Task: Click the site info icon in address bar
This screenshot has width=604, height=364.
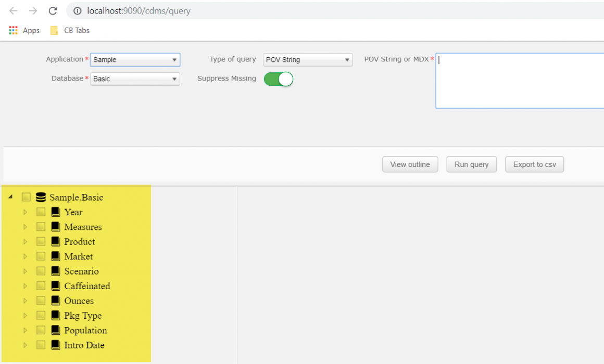Action: 78,10
